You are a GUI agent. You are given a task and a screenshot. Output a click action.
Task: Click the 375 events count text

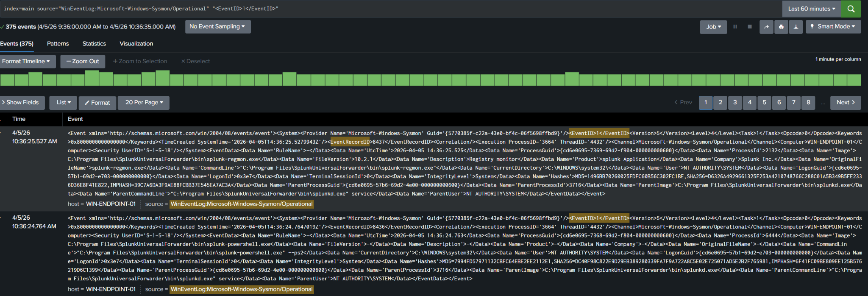21,27
